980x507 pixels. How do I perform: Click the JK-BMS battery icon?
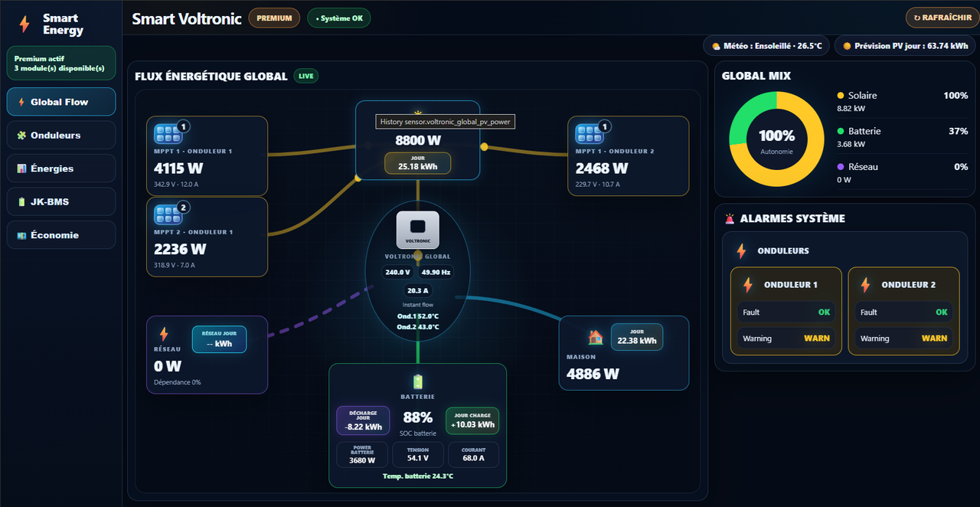[21, 202]
